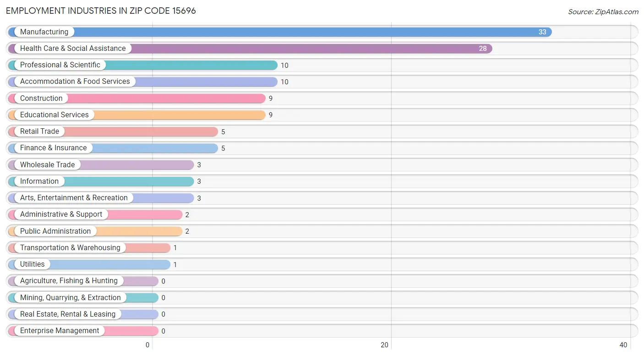The height and width of the screenshot is (356, 644).
Task: Click the Public Administration label
Action: point(55,231)
